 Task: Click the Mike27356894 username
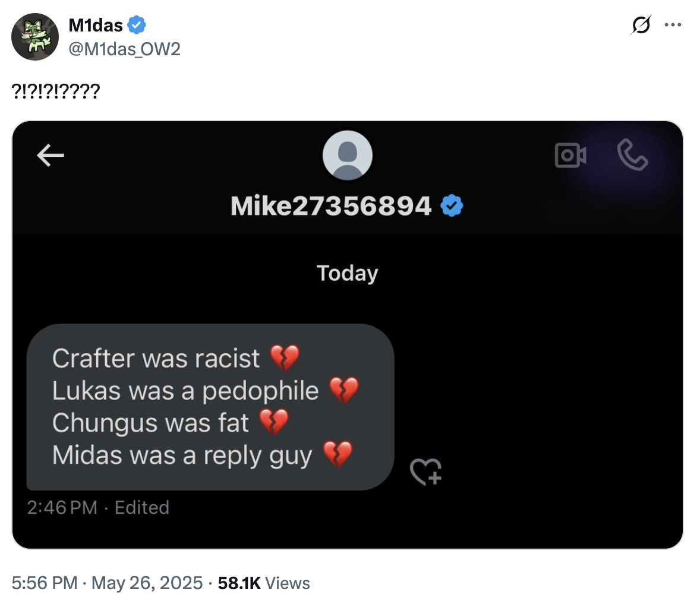330,206
